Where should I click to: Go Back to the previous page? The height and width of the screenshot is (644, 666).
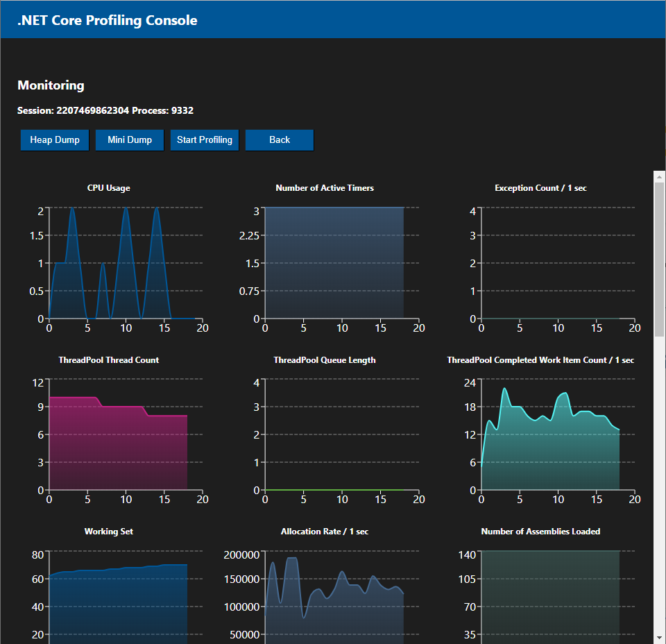[280, 140]
